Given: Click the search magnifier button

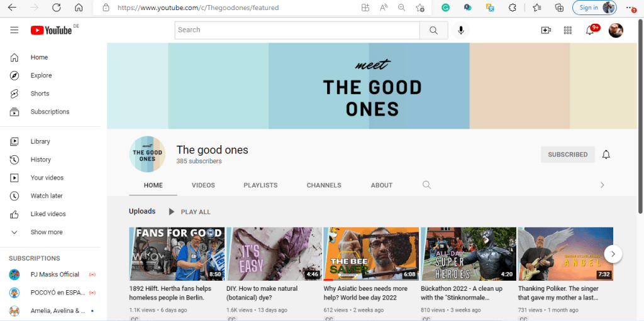Looking at the screenshot, I should click(x=434, y=30).
